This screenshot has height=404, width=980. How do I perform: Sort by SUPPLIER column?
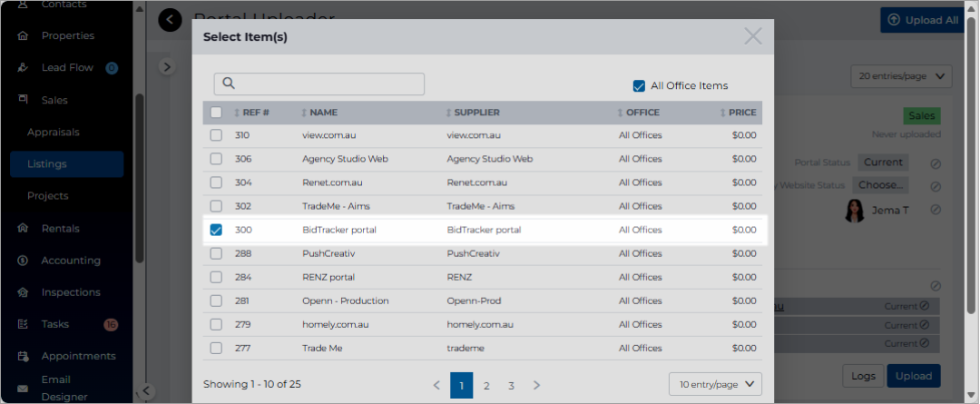point(473,113)
